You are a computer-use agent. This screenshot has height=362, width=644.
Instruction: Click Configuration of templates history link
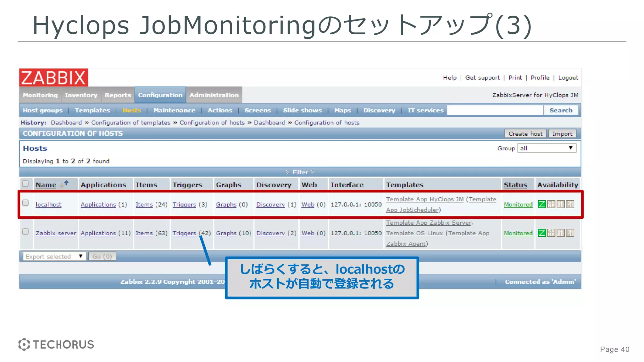coord(130,123)
